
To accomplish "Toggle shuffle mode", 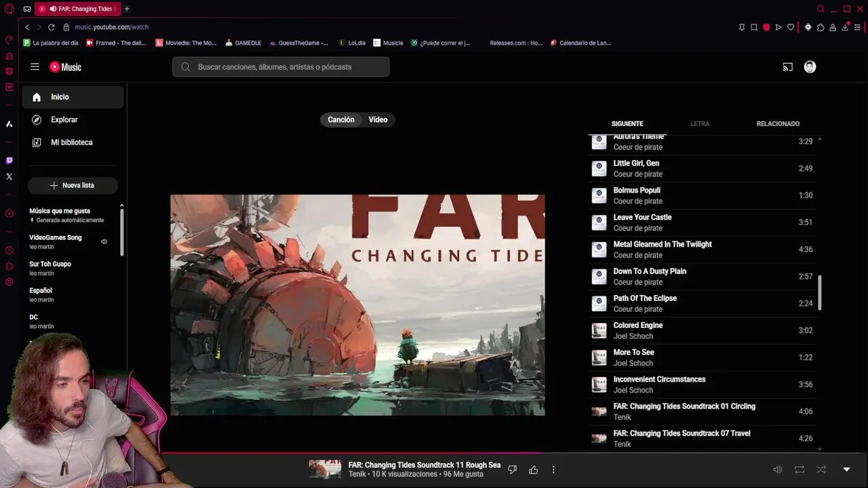I will pos(821,470).
